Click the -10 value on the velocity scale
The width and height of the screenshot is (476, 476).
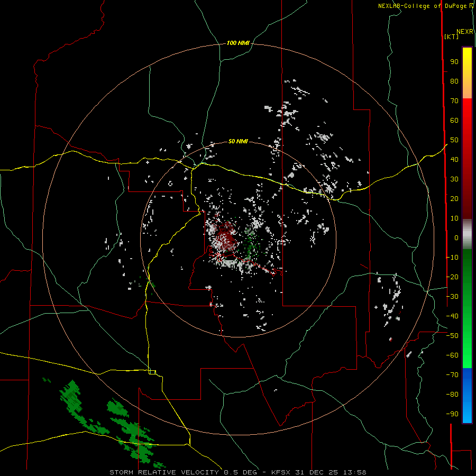pyautogui.click(x=452, y=258)
